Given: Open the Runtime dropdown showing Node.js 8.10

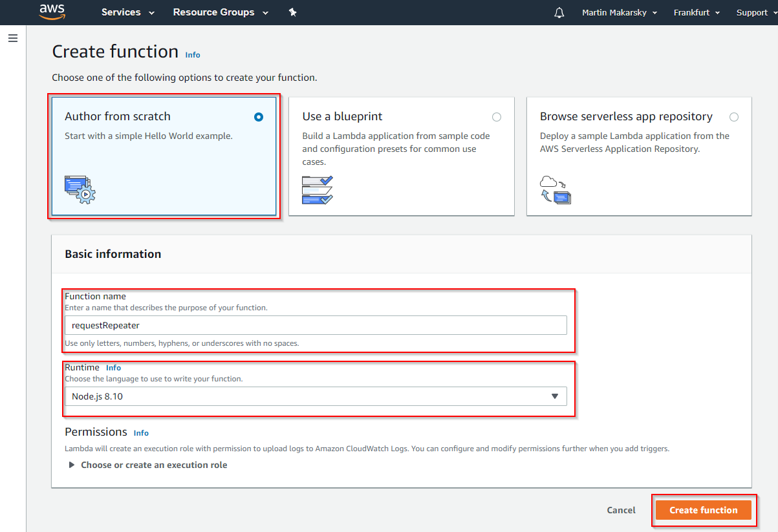Looking at the screenshot, I should (316, 396).
